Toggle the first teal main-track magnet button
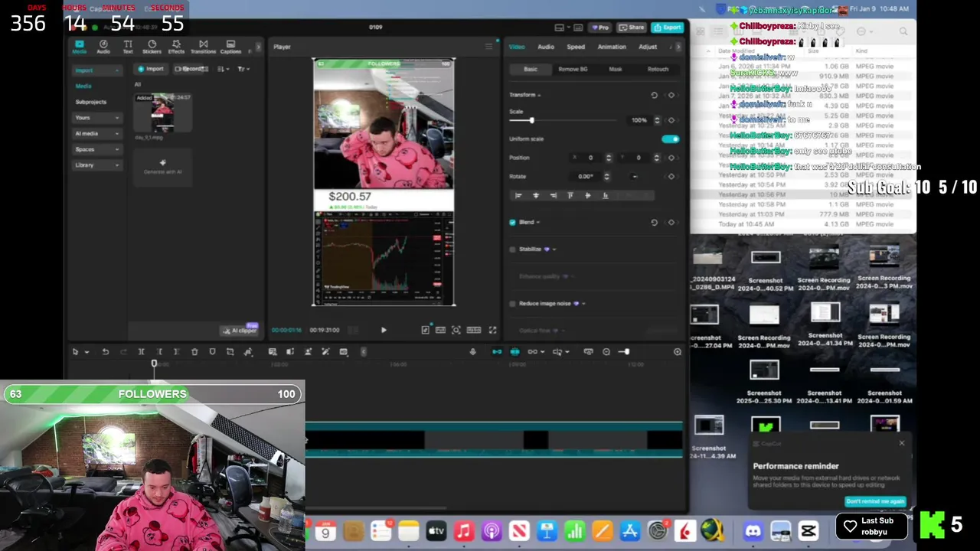The width and height of the screenshot is (980, 551). tap(497, 351)
